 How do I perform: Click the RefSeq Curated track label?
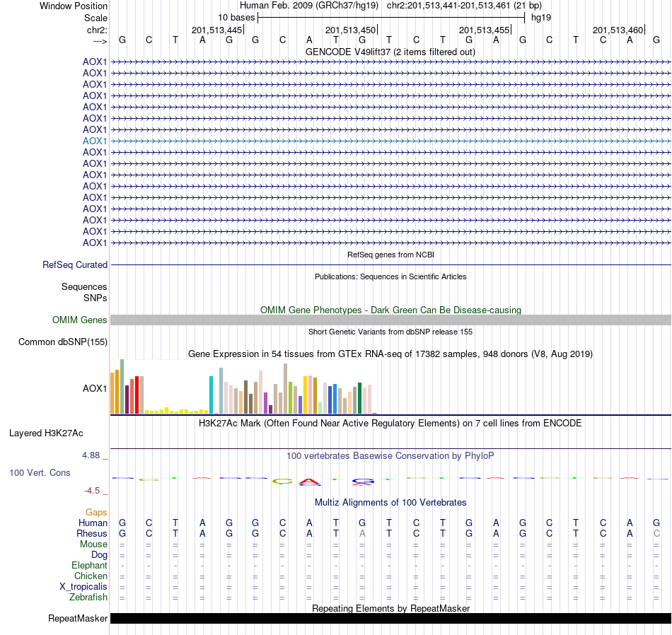(74, 264)
